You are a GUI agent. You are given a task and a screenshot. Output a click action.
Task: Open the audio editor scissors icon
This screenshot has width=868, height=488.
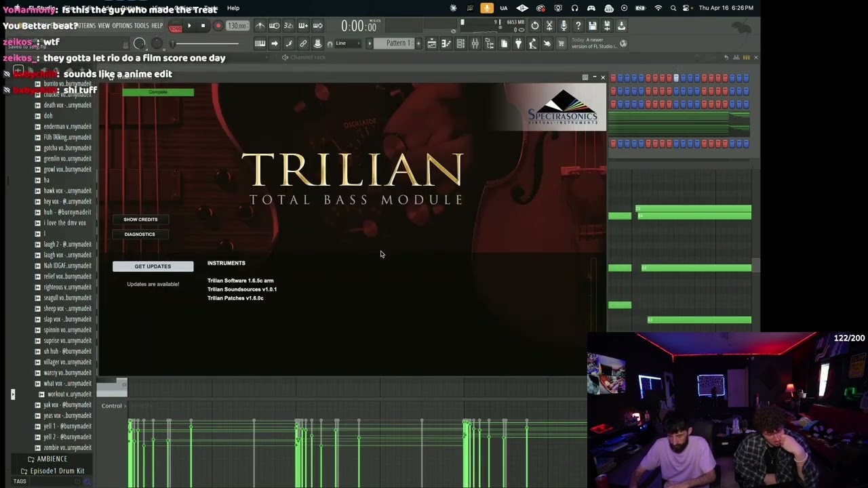pyautogui.click(x=549, y=26)
